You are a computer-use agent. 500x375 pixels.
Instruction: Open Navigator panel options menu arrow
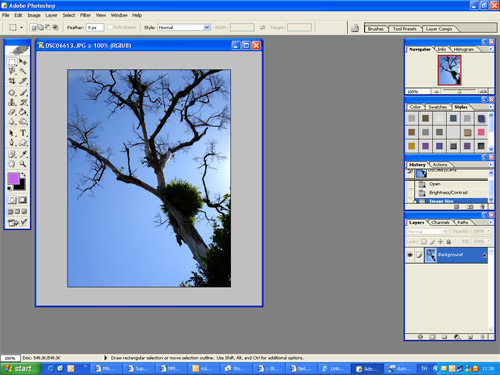tap(491, 49)
